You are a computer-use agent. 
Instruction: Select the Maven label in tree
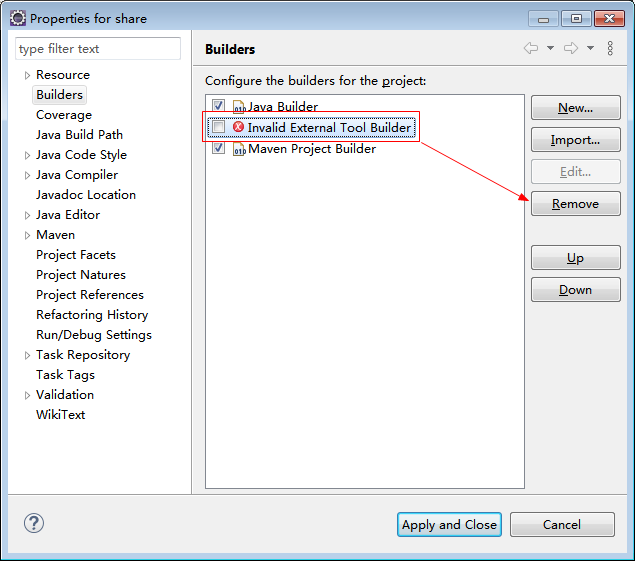pos(55,235)
